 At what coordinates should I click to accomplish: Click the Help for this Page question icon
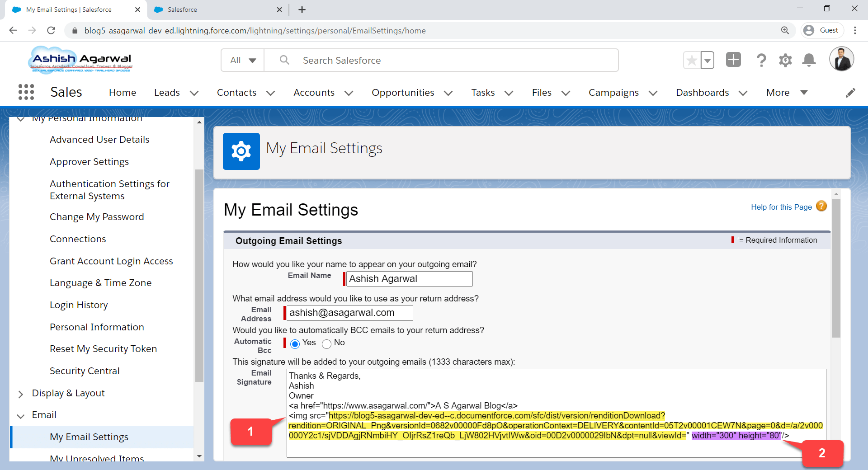pyautogui.click(x=821, y=206)
